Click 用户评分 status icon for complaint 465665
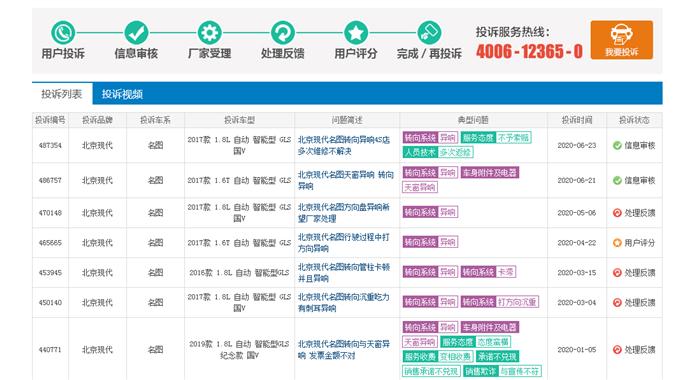700x380 pixels. point(617,243)
